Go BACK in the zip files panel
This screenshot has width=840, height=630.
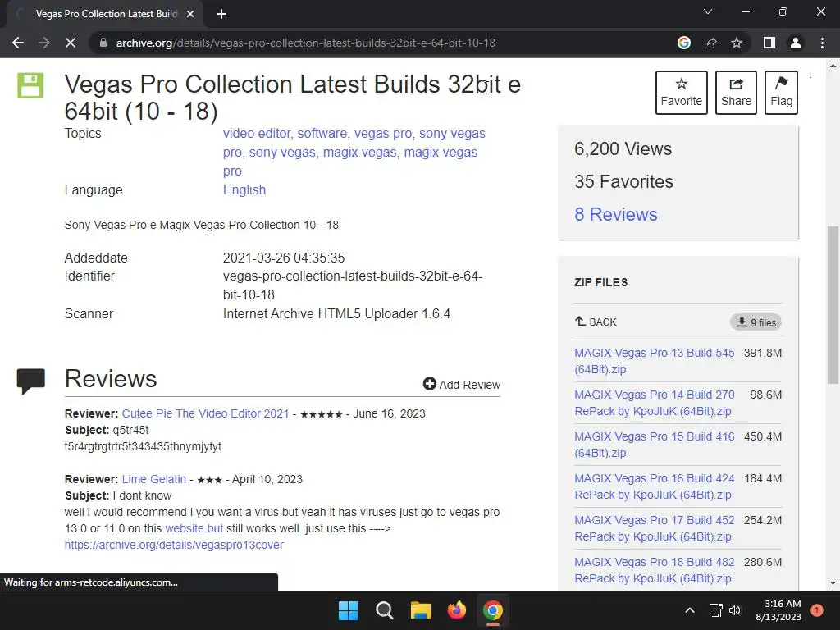[x=596, y=322]
